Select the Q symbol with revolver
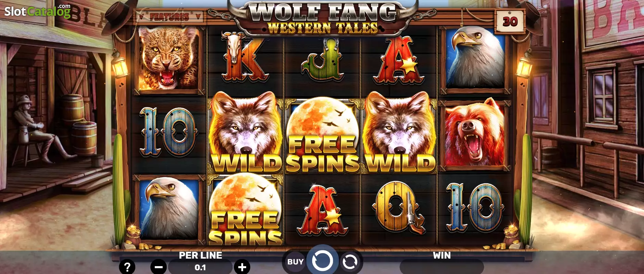Screen dimensions: 644x274 pos(398,207)
